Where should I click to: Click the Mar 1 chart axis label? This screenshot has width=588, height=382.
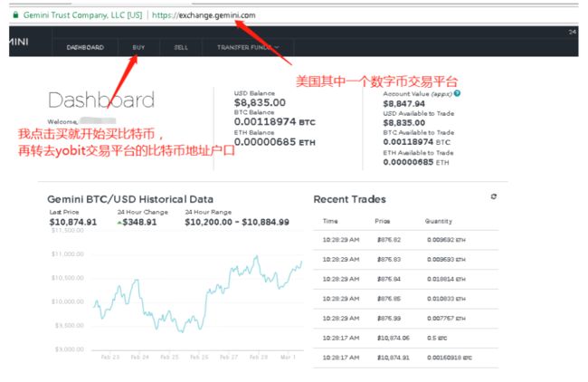coord(288,357)
